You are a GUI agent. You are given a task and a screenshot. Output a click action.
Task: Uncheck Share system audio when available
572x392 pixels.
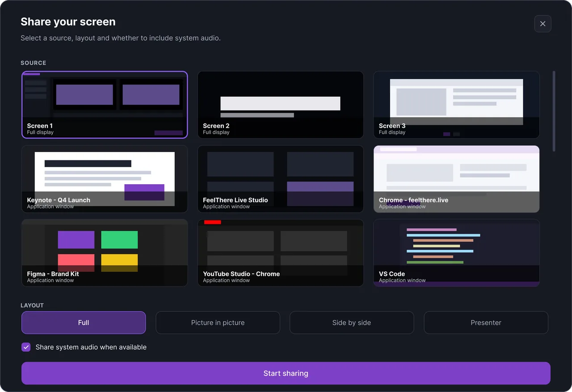point(26,347)
